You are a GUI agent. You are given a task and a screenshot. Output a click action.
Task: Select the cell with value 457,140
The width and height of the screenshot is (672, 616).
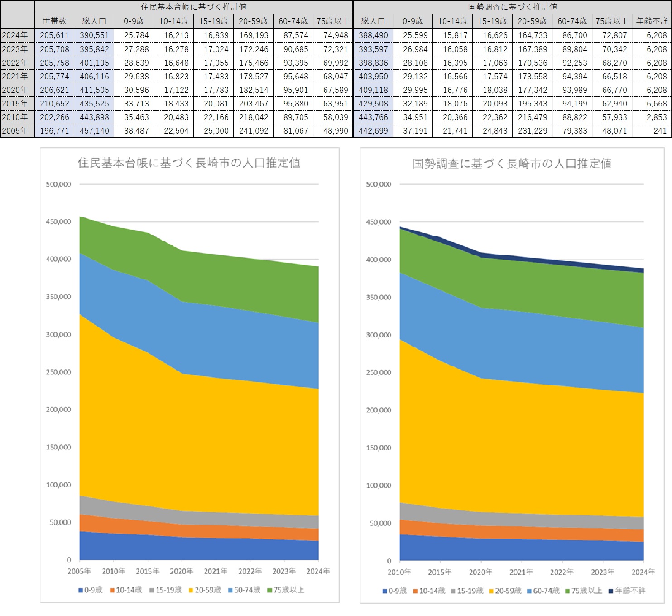point(94,131)
